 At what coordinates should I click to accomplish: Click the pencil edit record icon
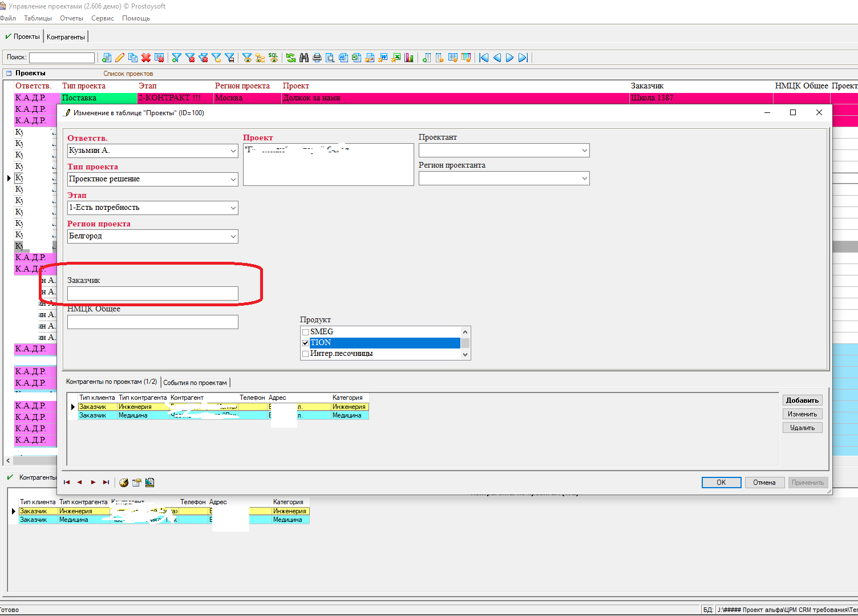[120, 58]
